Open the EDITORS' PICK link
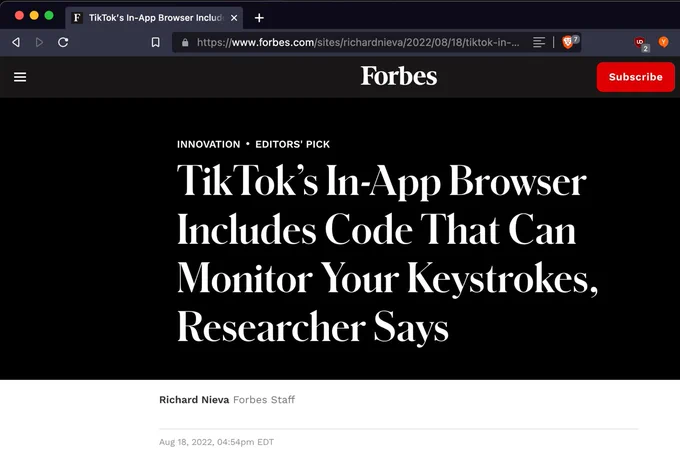Image resolution: width=680 pixels, height=455 pixels. (292, 144)
